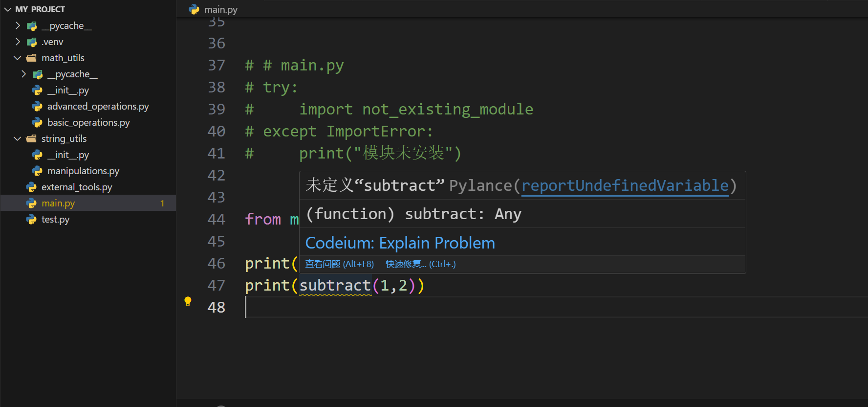Screen dimensions: 868x407
Task: Click Python icon beside advanced_operations.py
Action: click(37, 106)
